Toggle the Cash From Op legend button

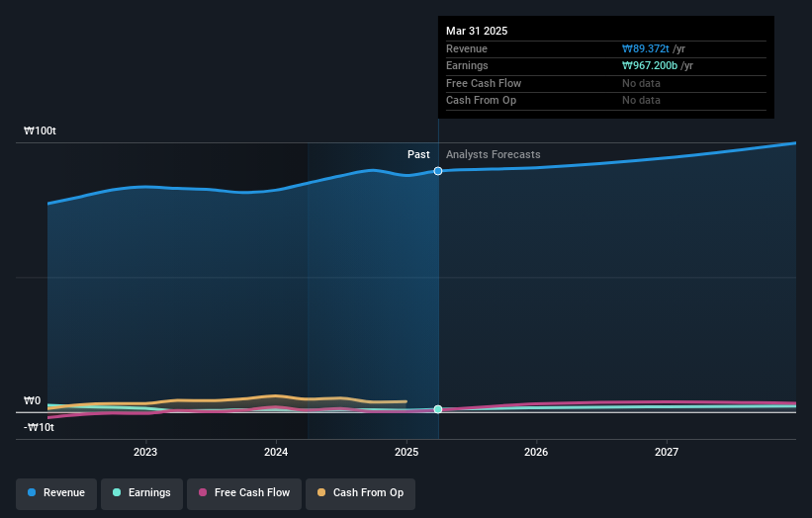click(x=360, y=493)
